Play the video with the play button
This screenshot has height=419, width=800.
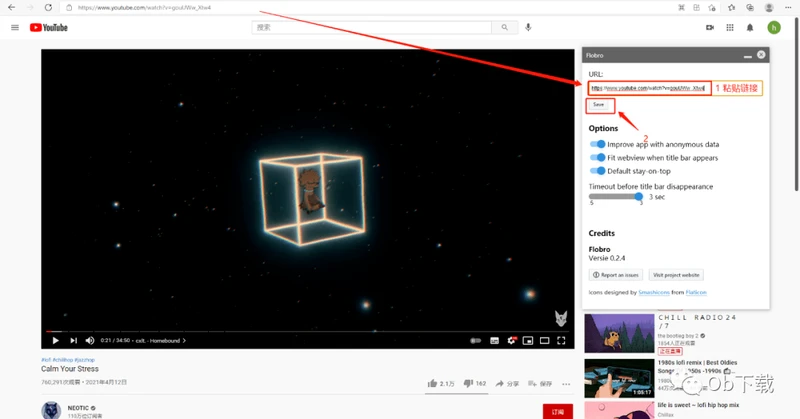56,340
